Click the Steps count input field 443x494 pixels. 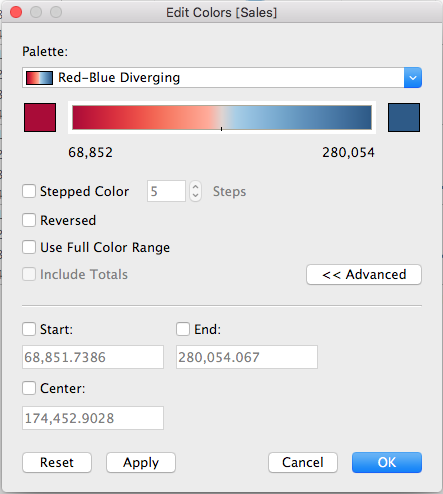[166, 191]
